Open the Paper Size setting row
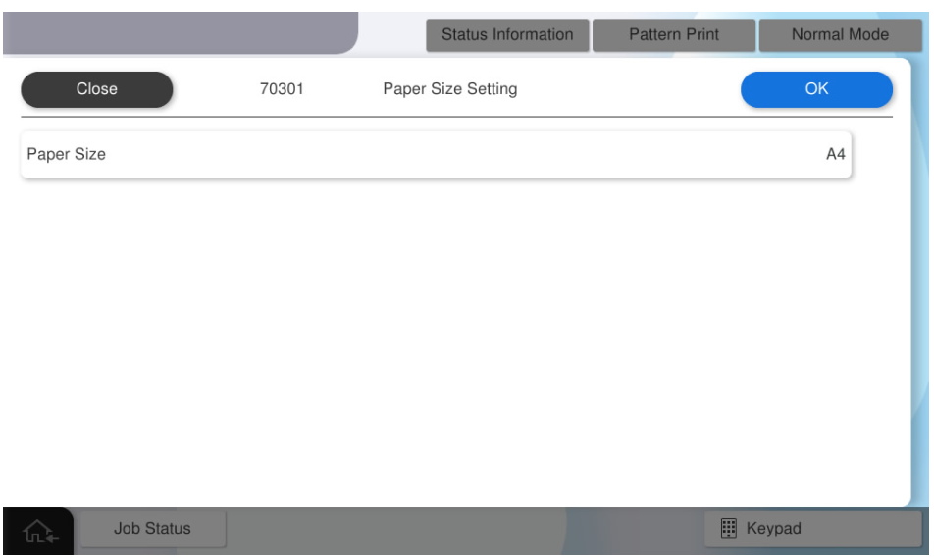Image resolution: width=934 pixels, height=560 pixels. click(x=436, y=155)
